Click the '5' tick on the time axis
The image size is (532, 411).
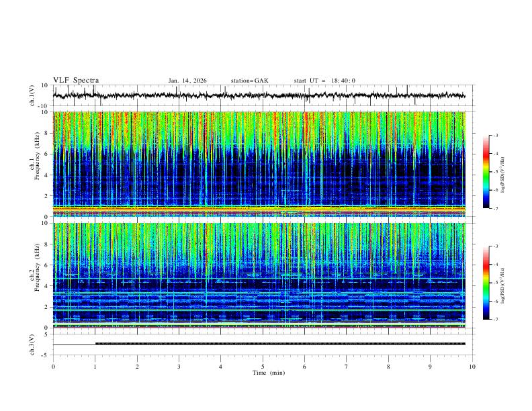point(263,367)
